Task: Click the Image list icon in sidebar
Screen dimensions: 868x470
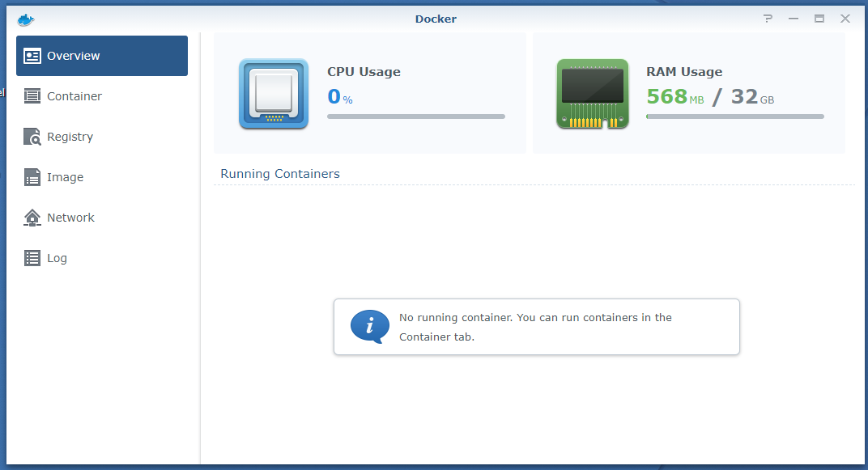Action: (32, 177)
